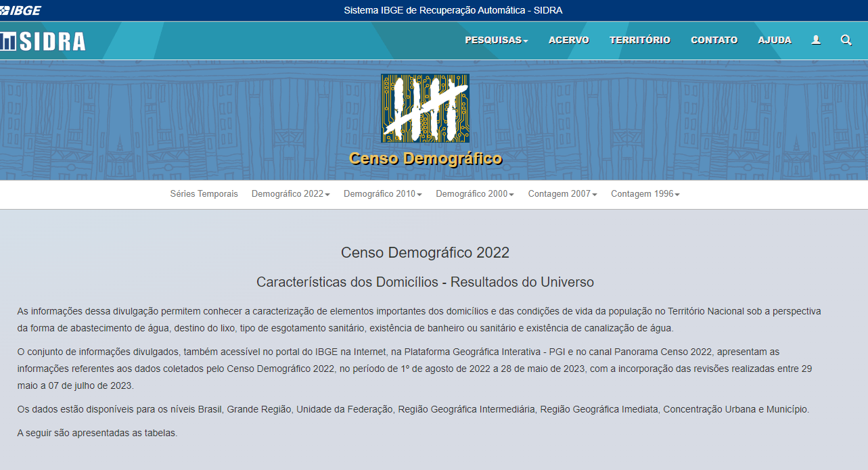This screenshot has height=470, width=868.
Task: Click 'Sistema IBGE de Recuperação Automática - SIDRA' header text
Action: click(x=453, y=10)
